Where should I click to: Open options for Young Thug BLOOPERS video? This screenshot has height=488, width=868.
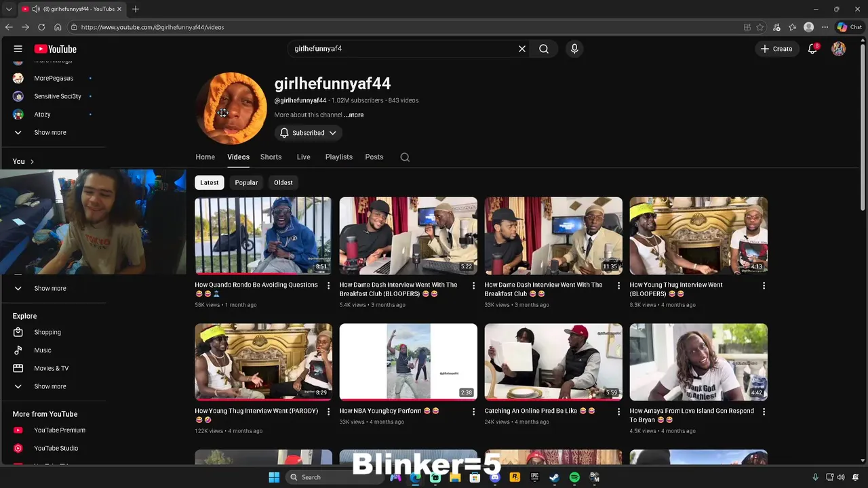click(764, 286)
